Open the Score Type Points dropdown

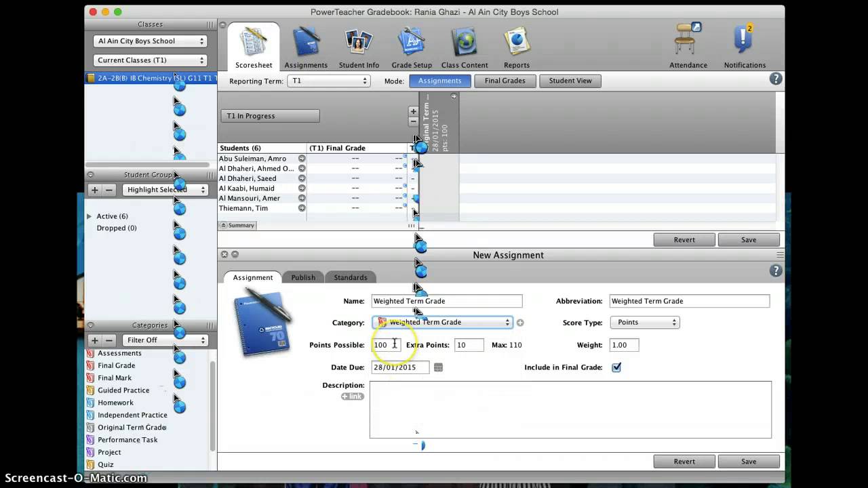click(x=644, y=323)
